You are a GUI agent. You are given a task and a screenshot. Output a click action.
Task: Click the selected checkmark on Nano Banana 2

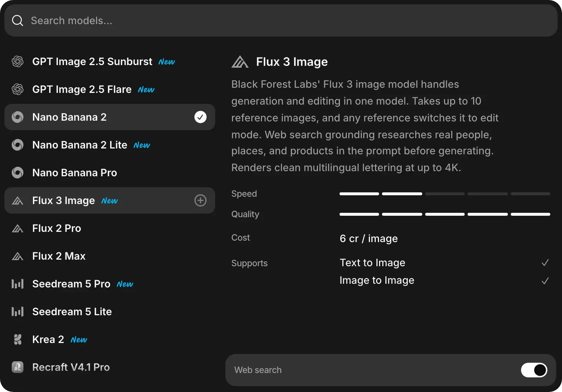point(201,117)
